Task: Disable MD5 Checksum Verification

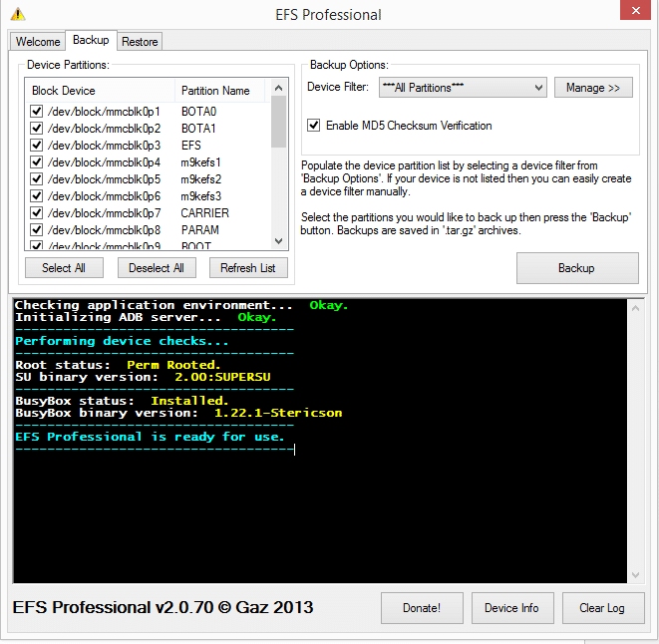Action: [x=313, y=126]
